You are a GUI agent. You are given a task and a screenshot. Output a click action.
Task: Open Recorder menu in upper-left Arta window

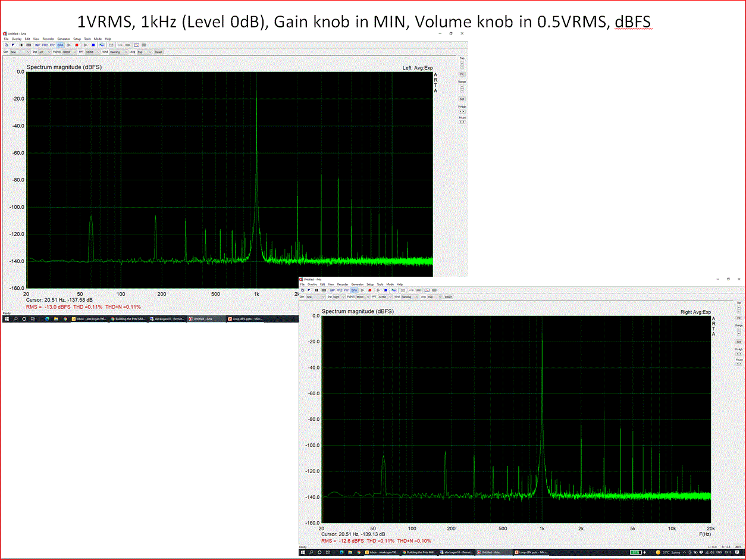pos(48,39)
